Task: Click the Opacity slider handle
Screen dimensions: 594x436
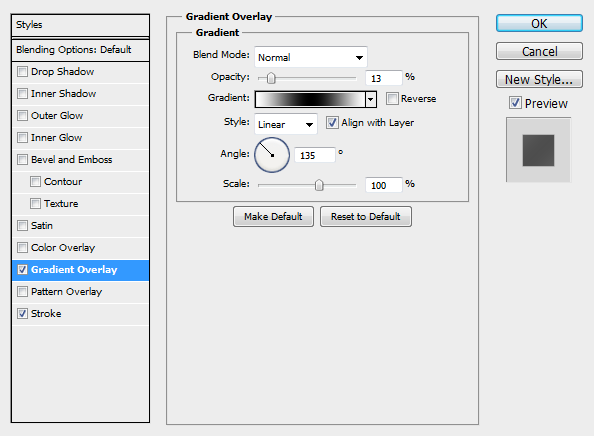Action: [271, 78]
